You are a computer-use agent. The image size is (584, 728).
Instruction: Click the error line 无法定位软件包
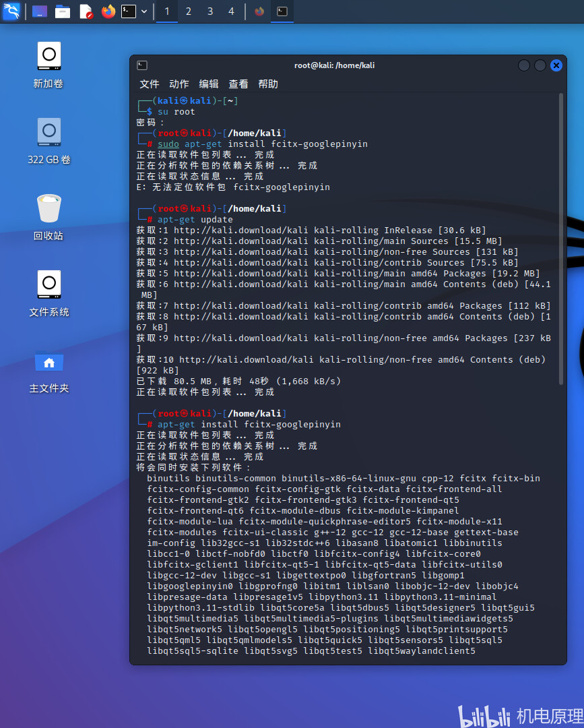[233, 187]
